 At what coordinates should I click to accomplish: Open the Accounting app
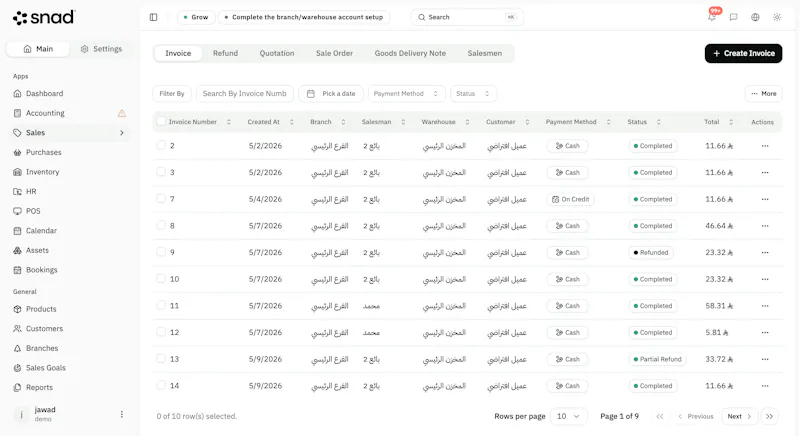point(45,113)
